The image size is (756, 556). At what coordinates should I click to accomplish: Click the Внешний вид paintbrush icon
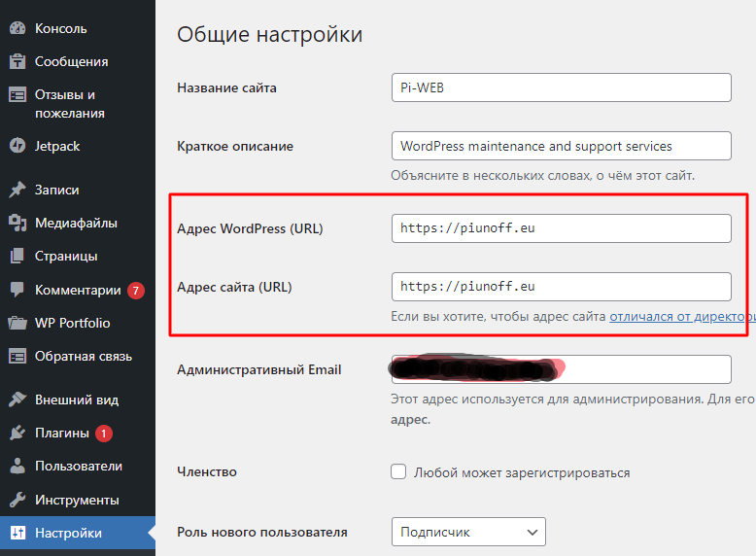[x=17, y=400]
